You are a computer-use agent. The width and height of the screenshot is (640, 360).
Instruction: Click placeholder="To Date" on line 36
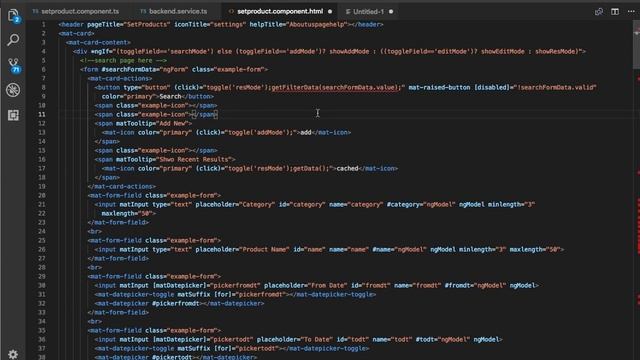pos(295,339)
